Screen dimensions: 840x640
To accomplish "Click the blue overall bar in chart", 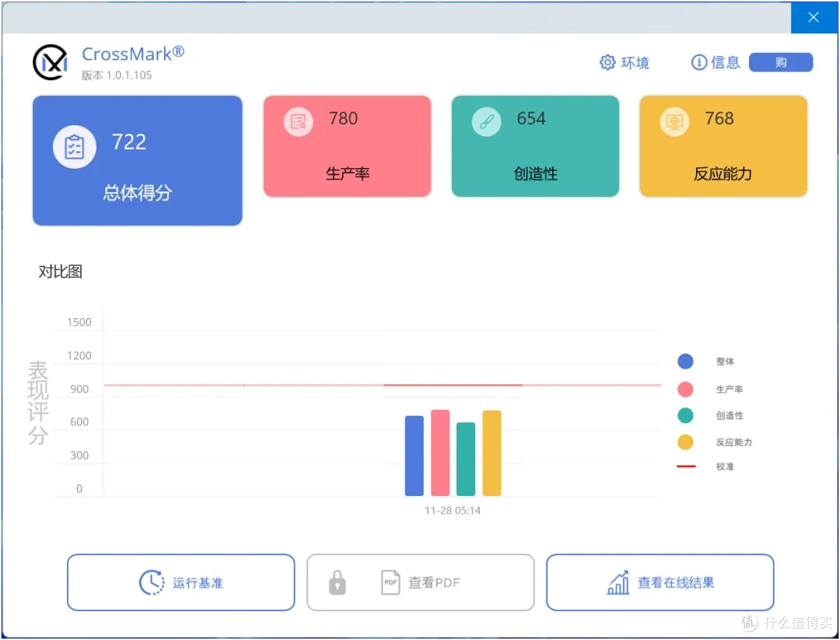I will tap(414, 456).
